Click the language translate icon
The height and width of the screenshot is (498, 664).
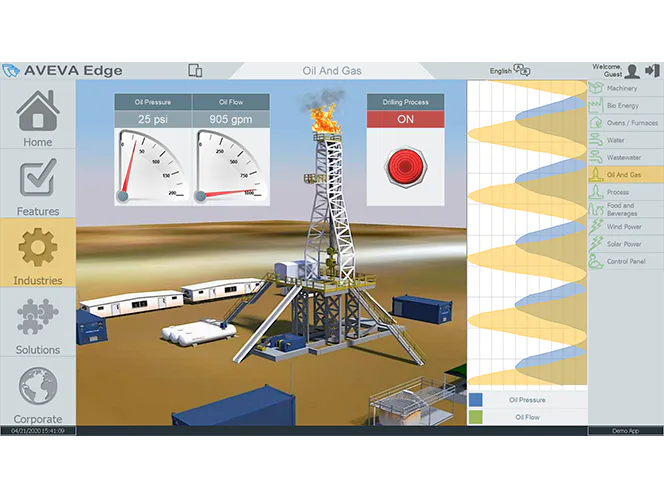point(521,69)
